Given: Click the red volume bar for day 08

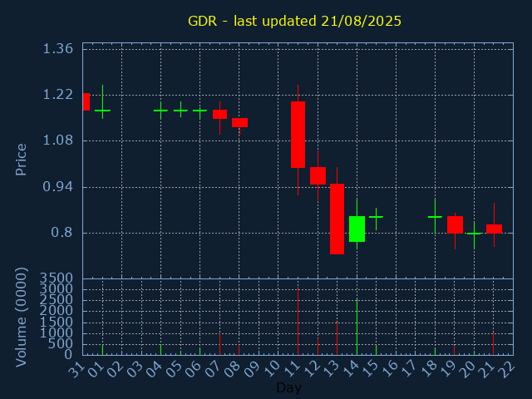Looking at the screenshot, I should 239,350.
